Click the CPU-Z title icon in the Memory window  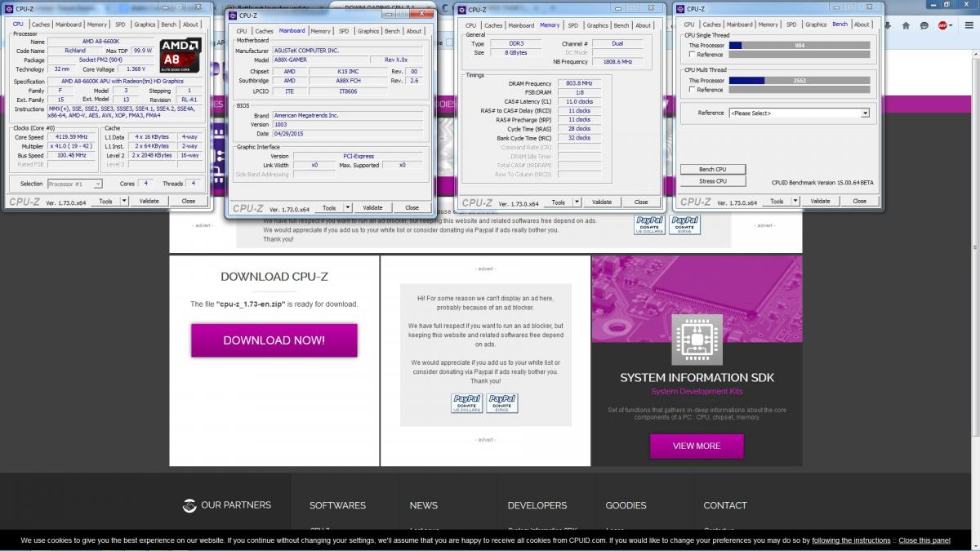(x=464, y=9)
